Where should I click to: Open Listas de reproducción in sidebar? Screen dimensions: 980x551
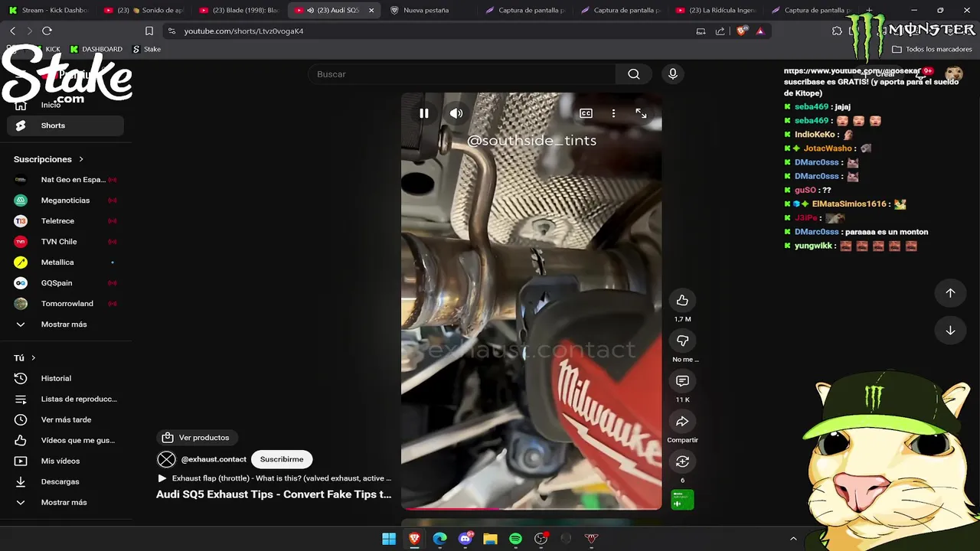[65, 399]
